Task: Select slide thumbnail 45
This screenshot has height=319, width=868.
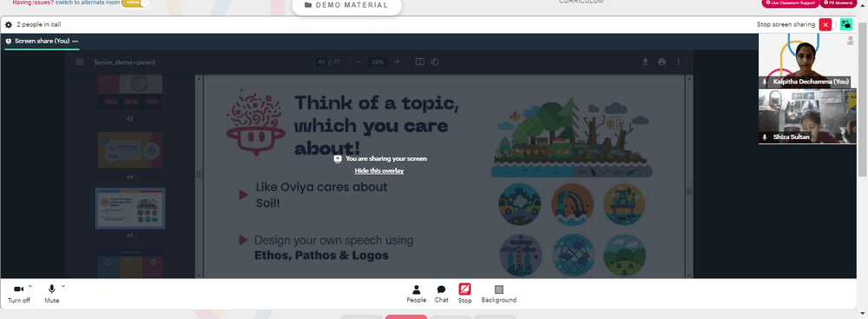Action: pyautogui.click(x=130, y=208)
